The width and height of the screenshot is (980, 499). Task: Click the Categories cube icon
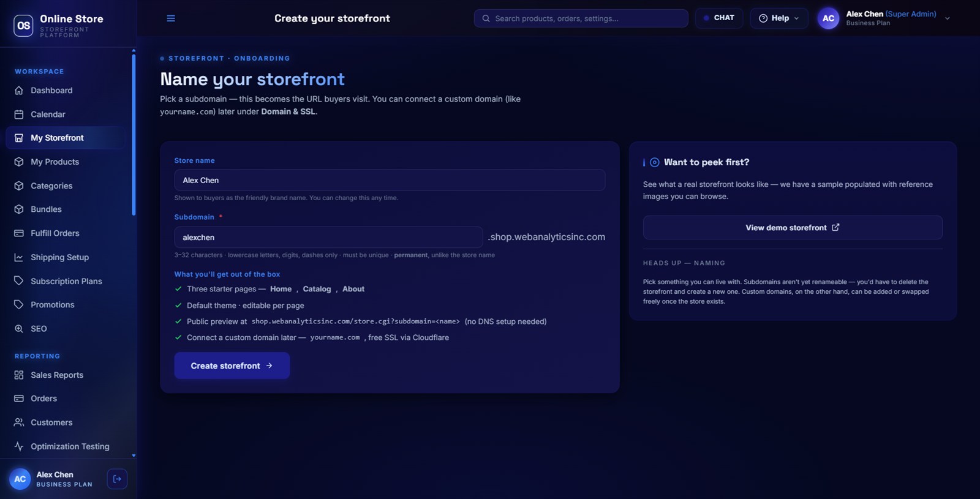click(19, 186)
